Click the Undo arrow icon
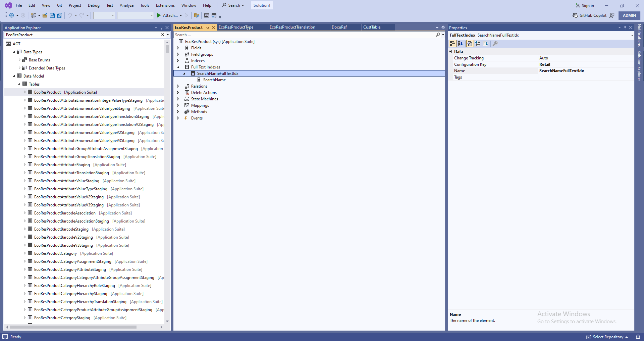644x341 pixels. tap(70, 15)
